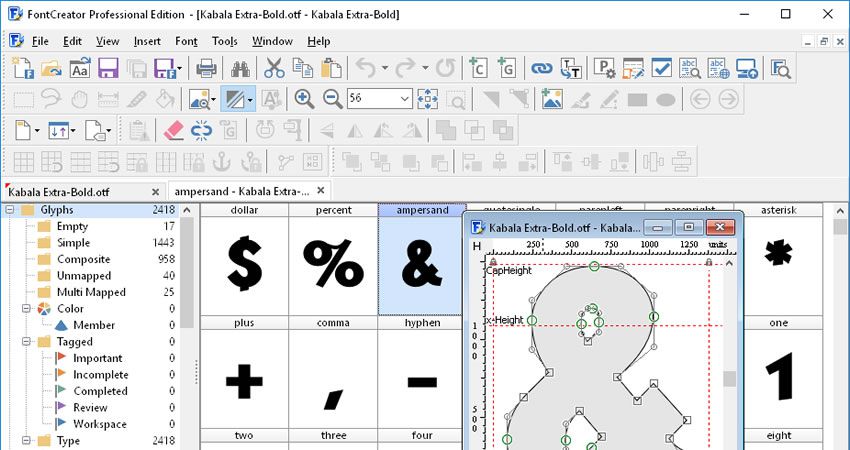Click the Installed Fonts Aa icon

coord(80,68)
